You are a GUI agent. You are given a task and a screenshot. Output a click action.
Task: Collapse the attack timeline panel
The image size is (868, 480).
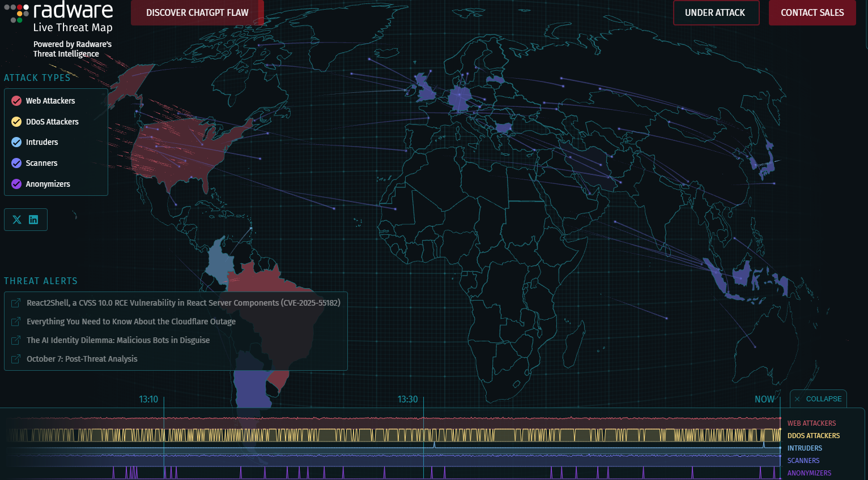tap(823, 398)
